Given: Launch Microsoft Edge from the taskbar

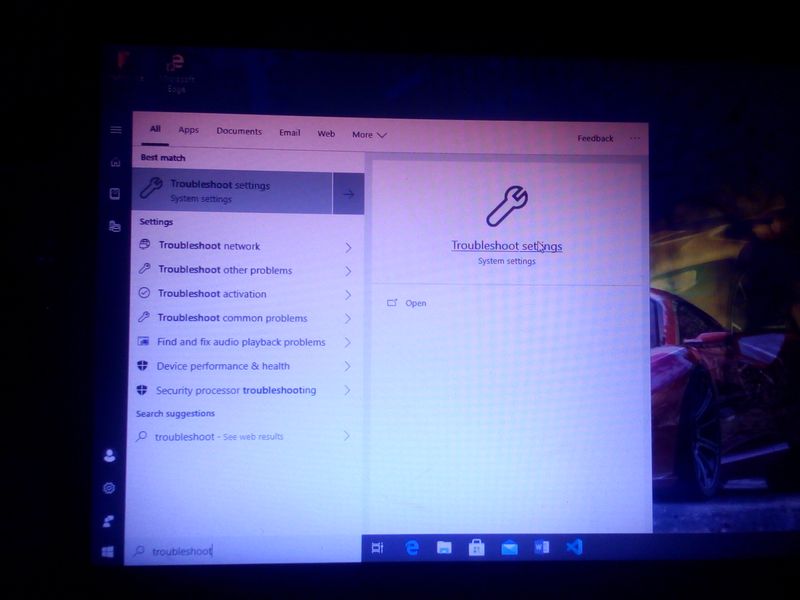Looking at the screenshot, I should pos(411,548).
